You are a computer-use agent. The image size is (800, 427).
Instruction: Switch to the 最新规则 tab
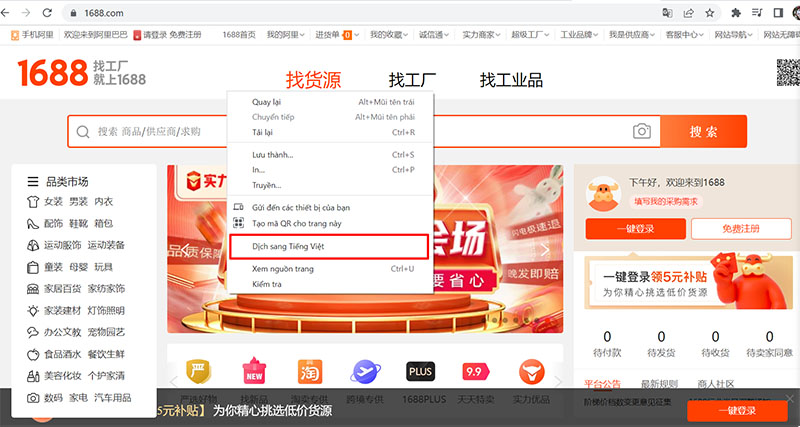[659, 383]
